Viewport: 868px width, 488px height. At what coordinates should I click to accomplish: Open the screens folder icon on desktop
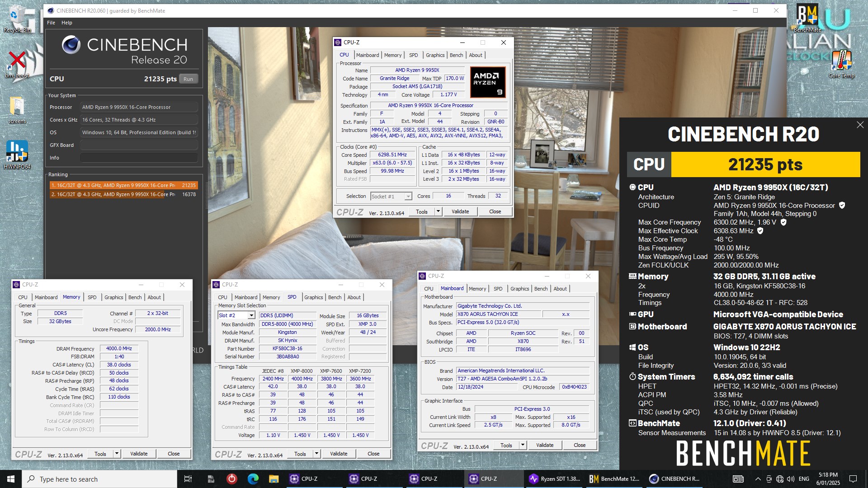tap(17, 110)
